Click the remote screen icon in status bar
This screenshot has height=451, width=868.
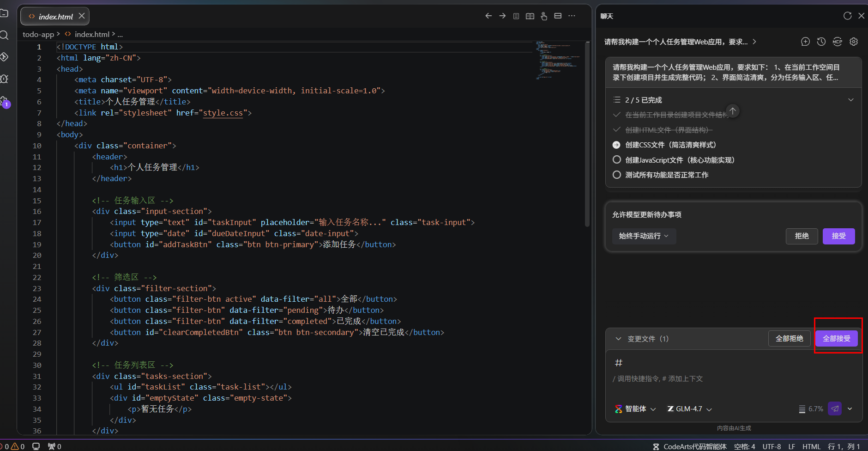tap(36, 446)
